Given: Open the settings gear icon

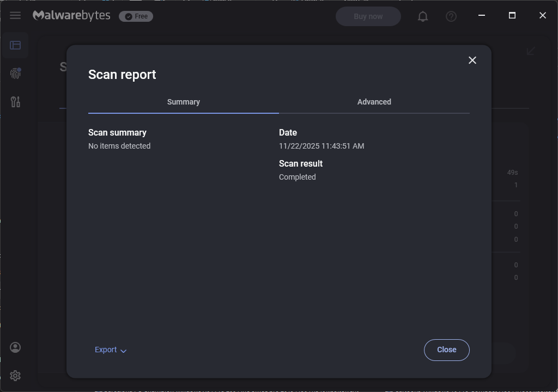Looking at the screenshot, I should (15, 376).
